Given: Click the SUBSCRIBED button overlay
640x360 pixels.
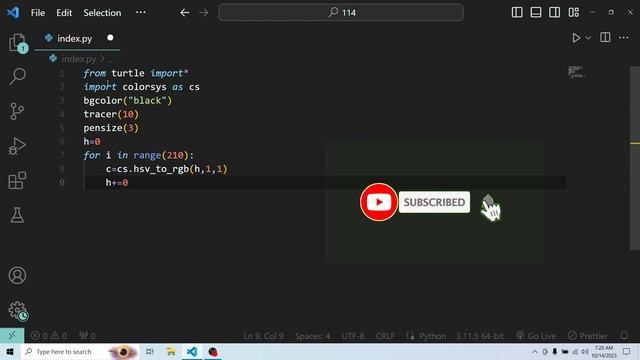Looking at the screenshot, I should pos(434,202).
